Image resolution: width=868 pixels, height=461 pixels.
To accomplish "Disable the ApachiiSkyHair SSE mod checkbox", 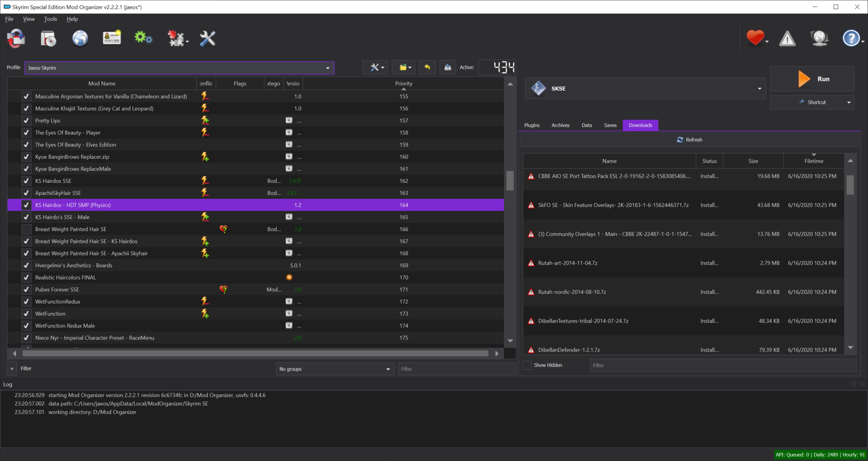I will (27, 193).
